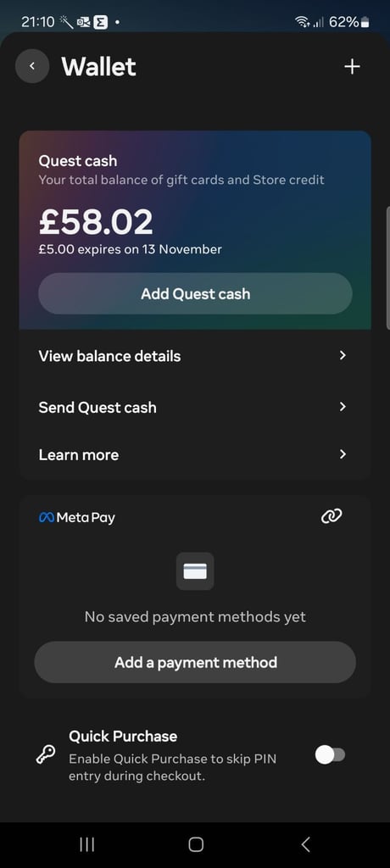
Task: Select the View balance details row
Action: (x=195, y=356)
